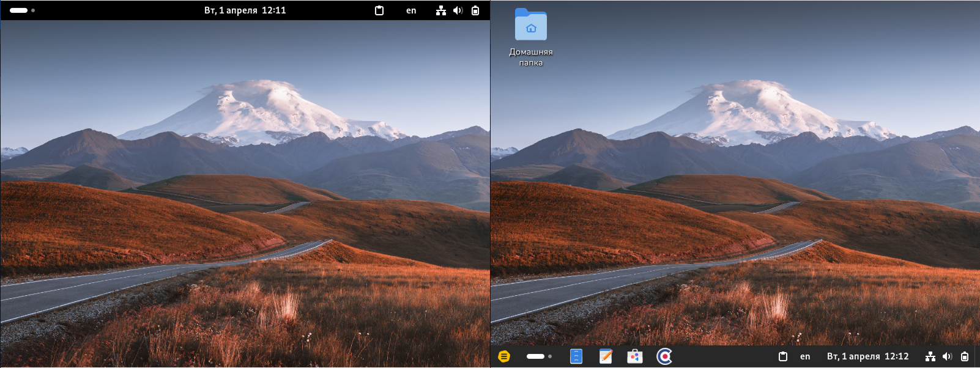This screenshot has height=368, width=980.
Task: Launch the Chromium-Gost browser icon in bottom panel
Action: 664,356
